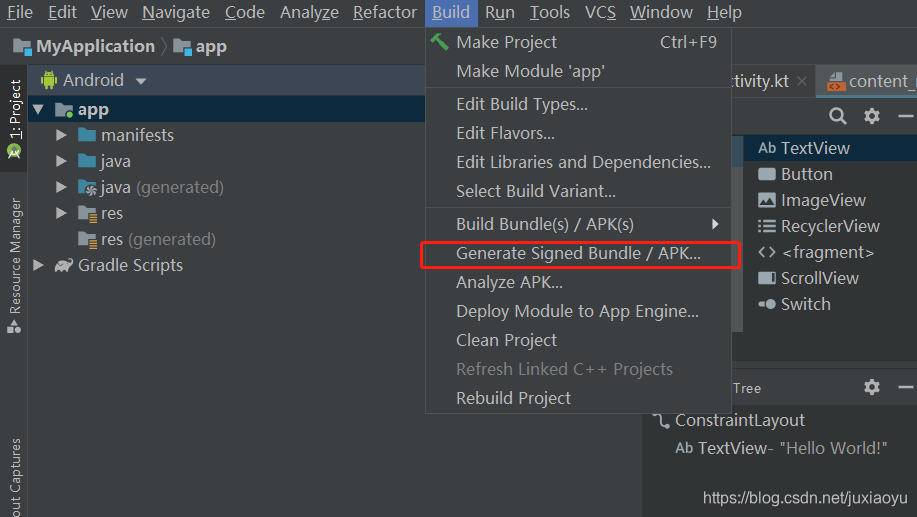Click the TextView Ab palette icon
This screenshot has width=917, height=517.
pyautogui.click(x=767, y=148)
